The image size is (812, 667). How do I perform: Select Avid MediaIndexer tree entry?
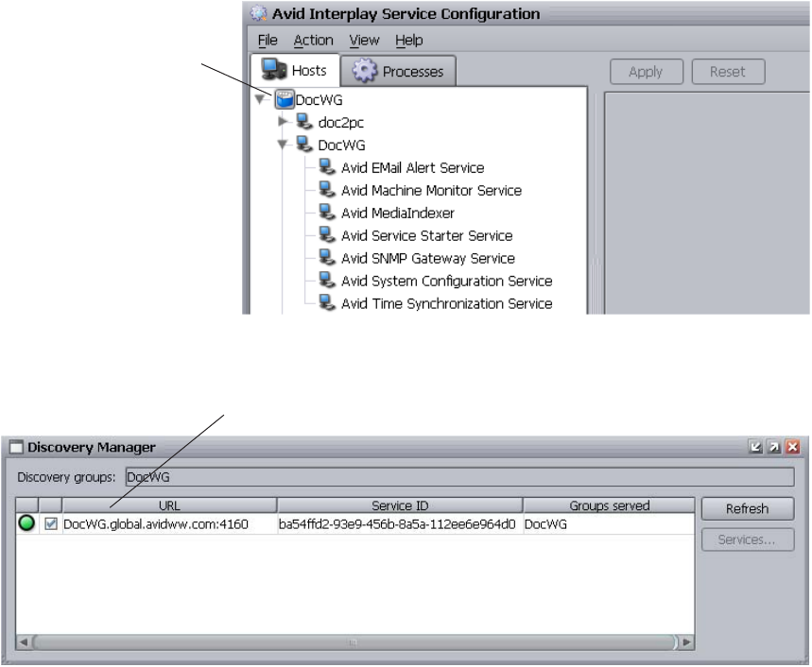pos(398,214)
